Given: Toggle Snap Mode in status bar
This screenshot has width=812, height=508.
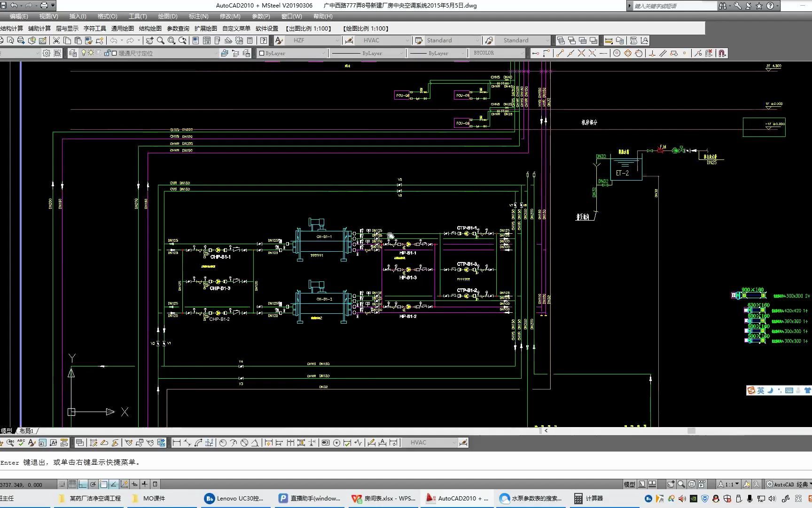Looking at the screenshot, I should [x=62, y=484].
